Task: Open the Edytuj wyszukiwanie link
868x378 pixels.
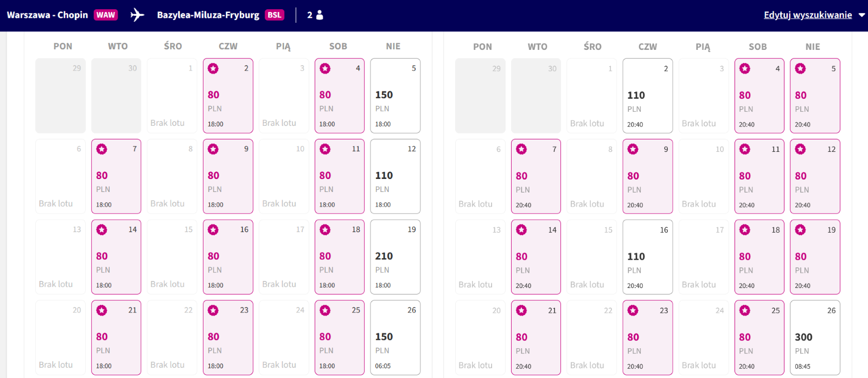Action: point(808,15)
